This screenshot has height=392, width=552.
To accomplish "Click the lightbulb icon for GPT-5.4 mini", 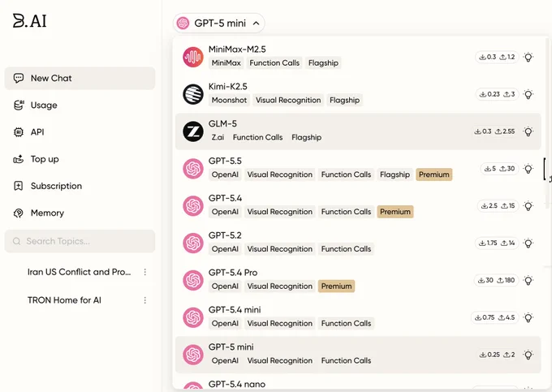I will [x=528, y=318].
